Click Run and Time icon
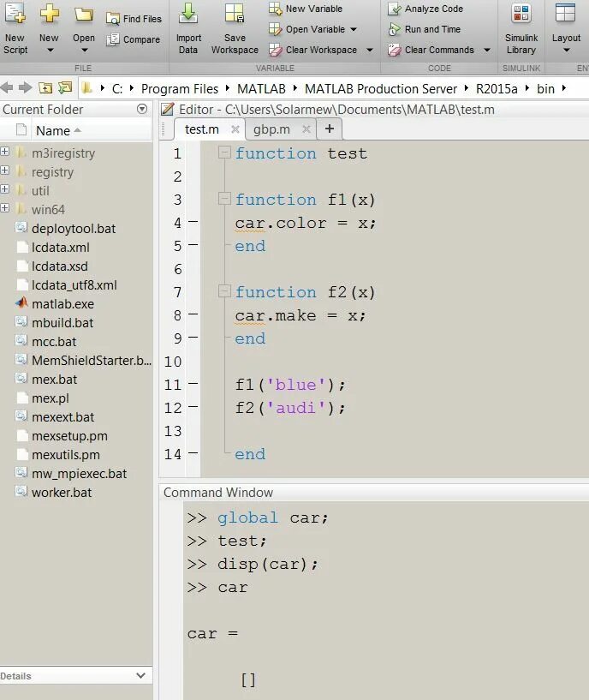 pos(395,29)
